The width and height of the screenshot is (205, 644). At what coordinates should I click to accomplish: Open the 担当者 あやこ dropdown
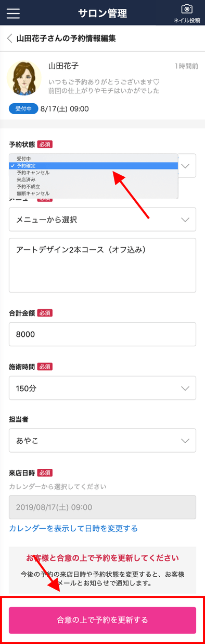coord(102,441)
